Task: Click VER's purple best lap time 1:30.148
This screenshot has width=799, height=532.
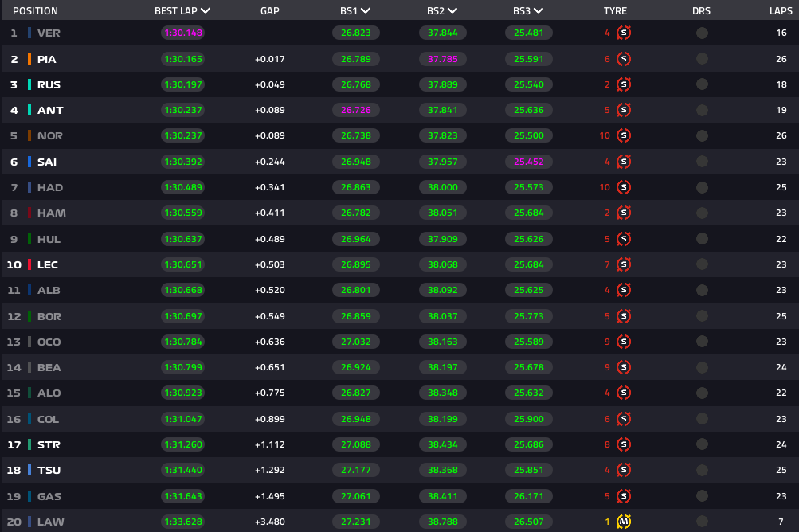Action: pyautogui.click(x=182, y=33)
